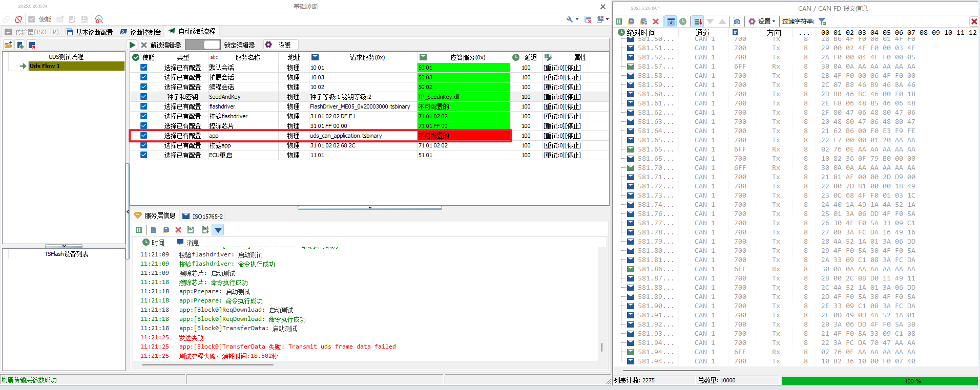Toggle scroll-to-latest icon in CAN trace
Screen dimensions: 980x390
pyautogui.click(x=671, y=21)
